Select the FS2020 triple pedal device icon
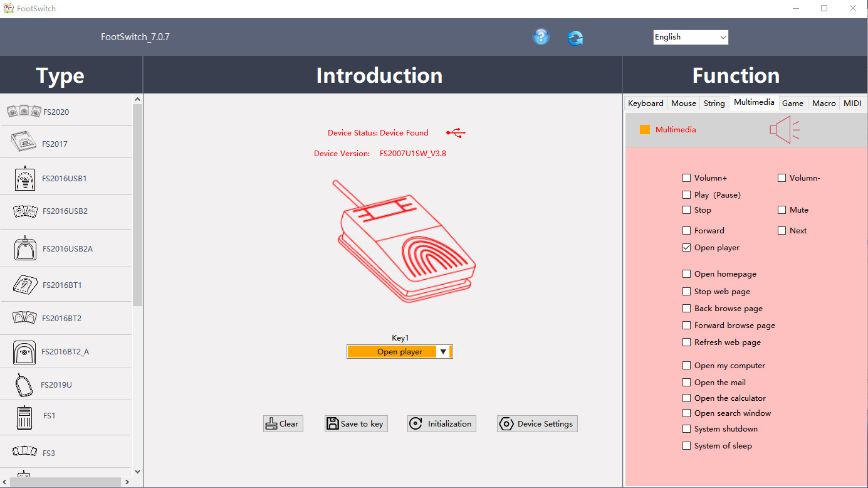Screen dimensions: 868x488 [24, 112]
